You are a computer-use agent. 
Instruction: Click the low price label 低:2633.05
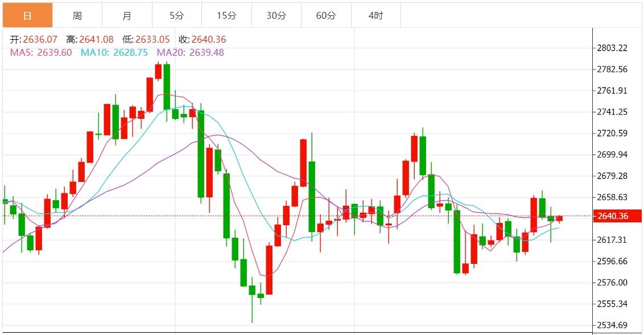click(x=146, y=39)
